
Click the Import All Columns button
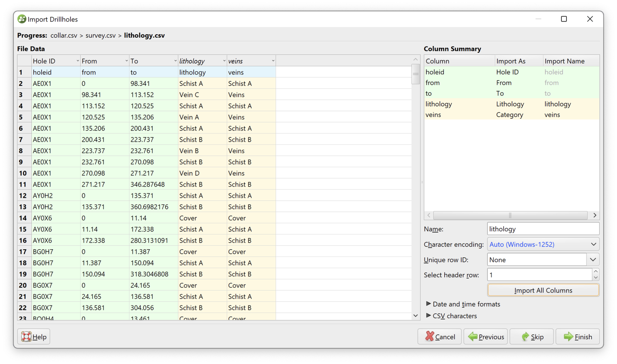(543, 290)
